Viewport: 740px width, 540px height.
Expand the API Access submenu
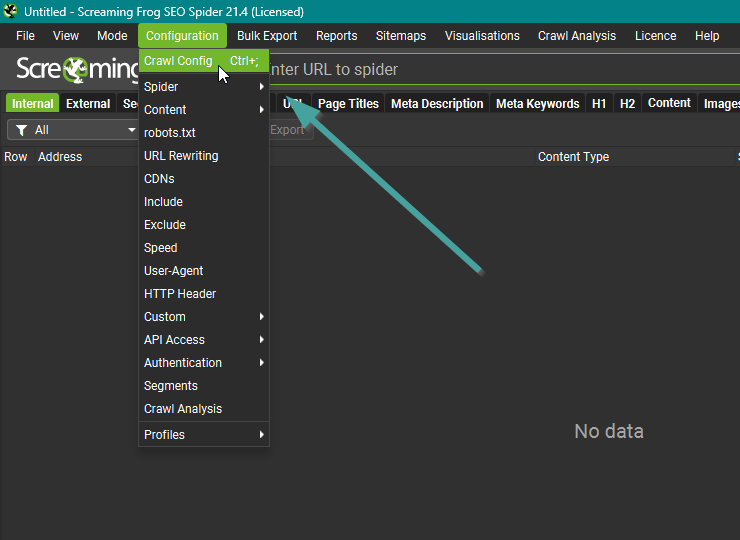(x=204, y=340)
